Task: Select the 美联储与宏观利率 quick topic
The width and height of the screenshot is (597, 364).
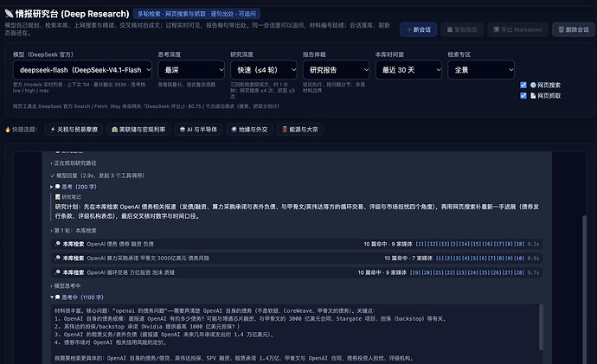Action: coord(138,130)
